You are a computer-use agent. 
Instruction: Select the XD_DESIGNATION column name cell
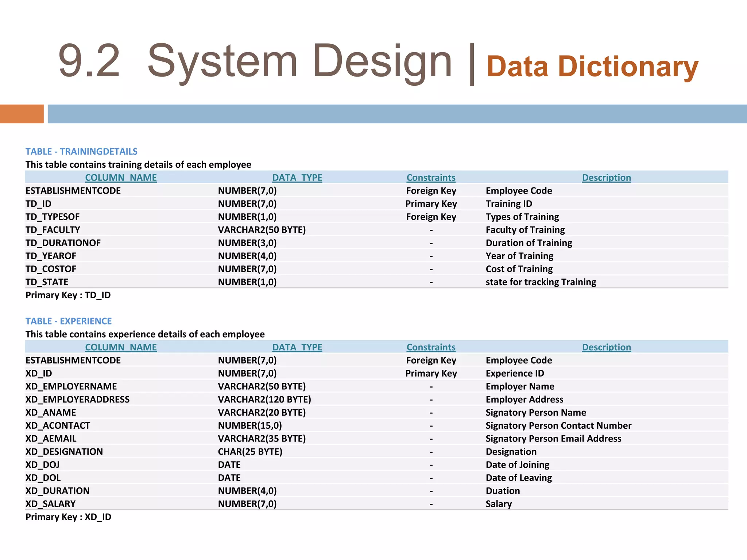pyautogui.click(x=64, y=452)
